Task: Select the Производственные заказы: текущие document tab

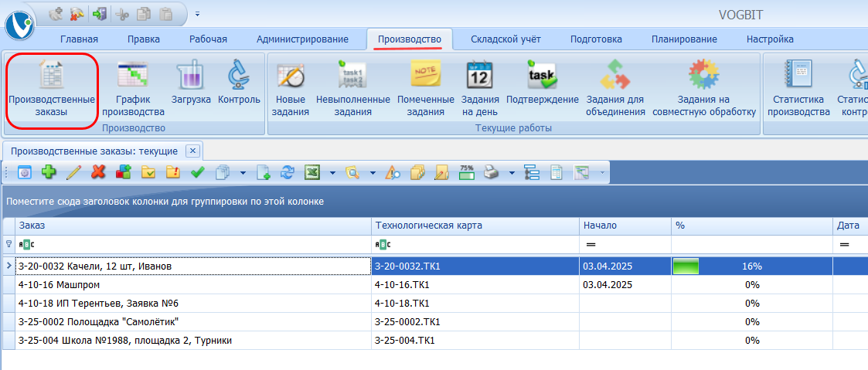Action: [x=94, y=151]
